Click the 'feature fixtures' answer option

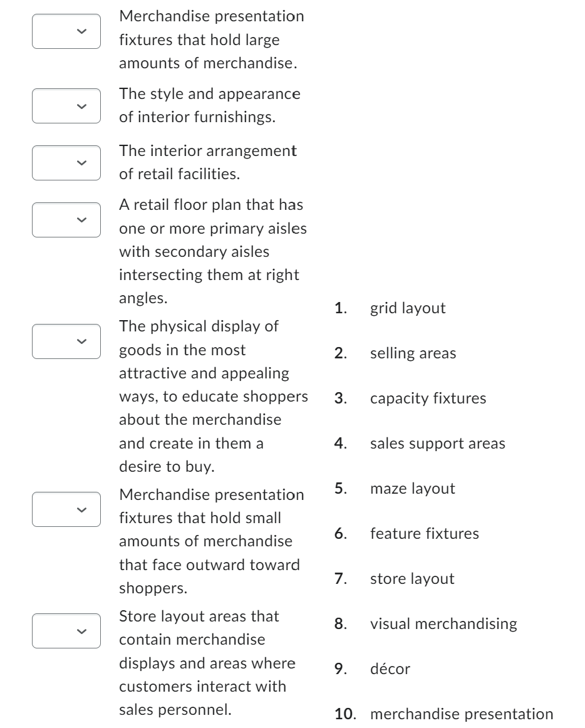424,534
